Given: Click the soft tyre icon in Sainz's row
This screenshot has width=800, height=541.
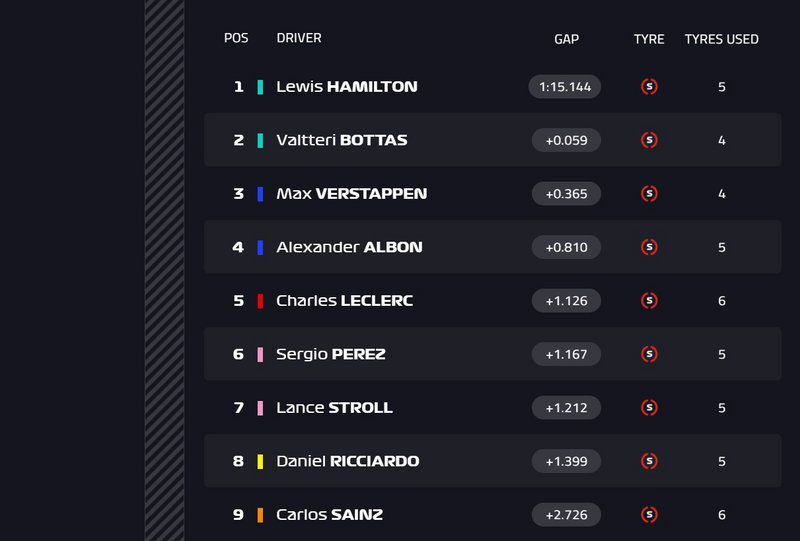Looking at the screenshot, I should [x=649, y=515].
